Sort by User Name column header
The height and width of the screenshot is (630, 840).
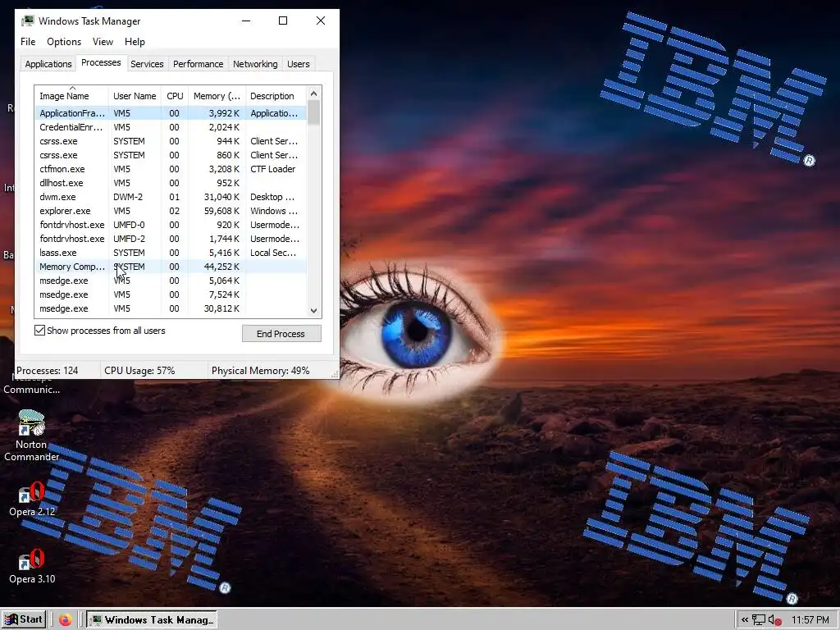point(135,96)
